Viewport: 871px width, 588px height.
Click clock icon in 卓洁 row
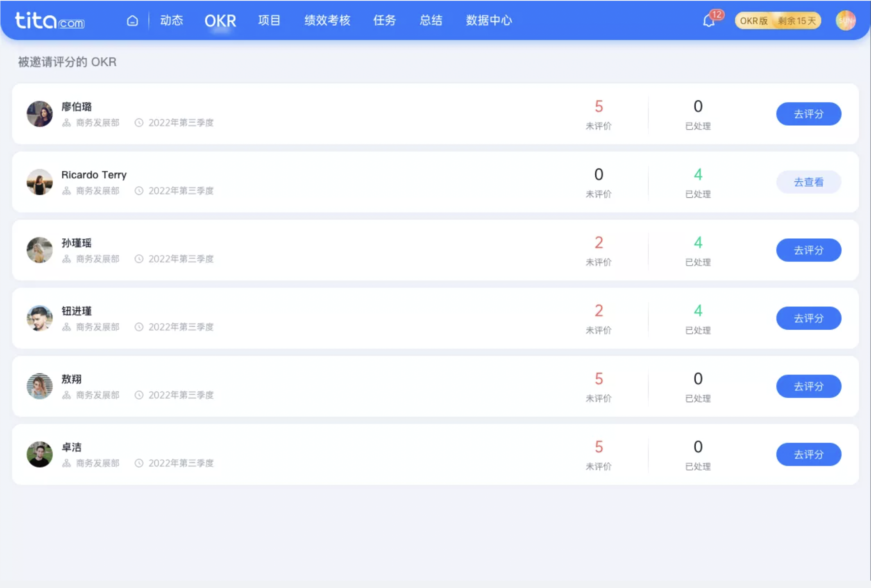[139, 463]
